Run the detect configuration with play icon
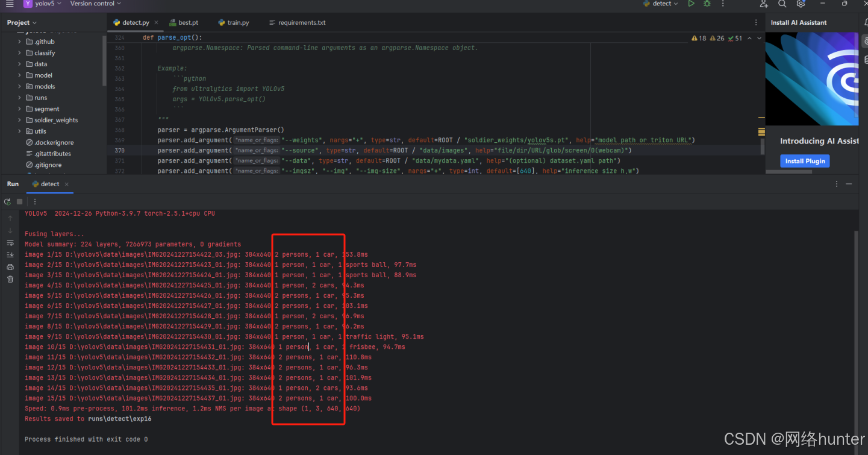868x455 pixels. click(692, 4)
